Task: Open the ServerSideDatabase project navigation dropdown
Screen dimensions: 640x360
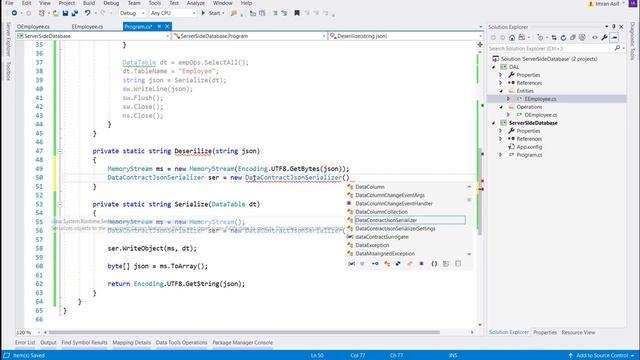Action: pos(93,36)
